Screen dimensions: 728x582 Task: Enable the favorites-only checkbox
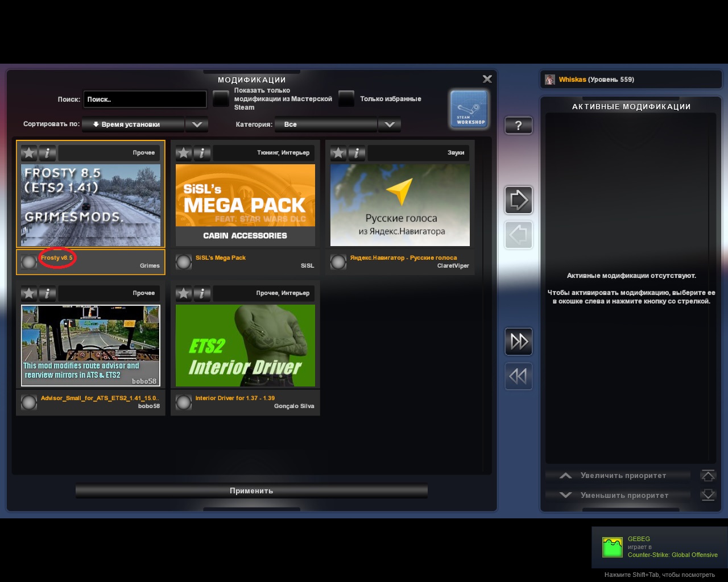[346, 99]
